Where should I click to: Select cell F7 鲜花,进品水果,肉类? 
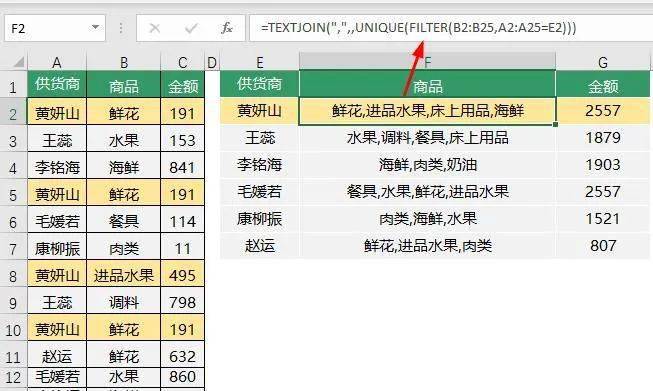click(428, 246)
